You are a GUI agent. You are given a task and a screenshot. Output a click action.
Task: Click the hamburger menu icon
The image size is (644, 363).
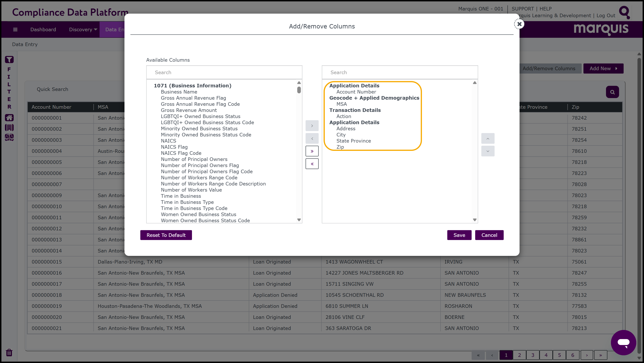15,29
